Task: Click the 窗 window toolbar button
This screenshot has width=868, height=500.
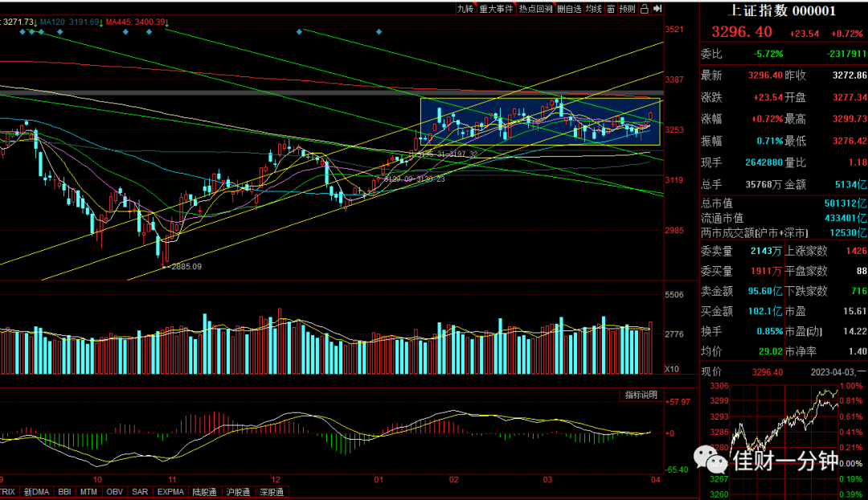Action: 611,9
